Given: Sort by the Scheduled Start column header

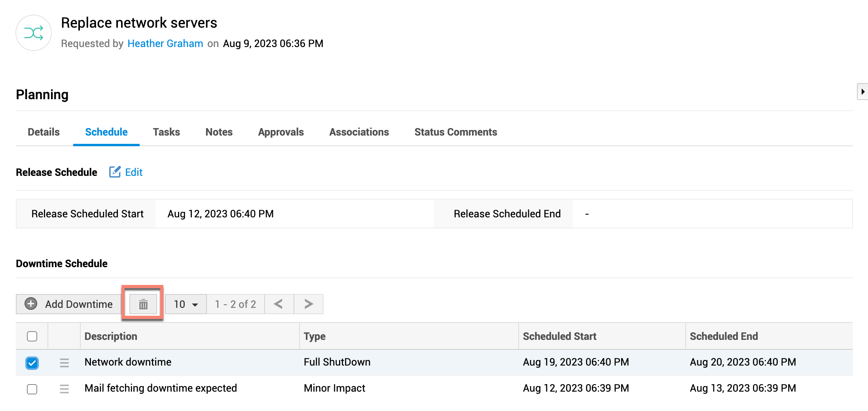Looking at the screenshot, I should (x=559, y=336).
